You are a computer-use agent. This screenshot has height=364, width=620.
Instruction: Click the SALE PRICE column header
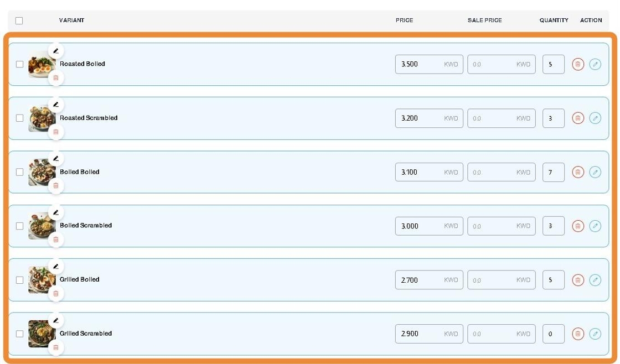click(x=485, y=20)
